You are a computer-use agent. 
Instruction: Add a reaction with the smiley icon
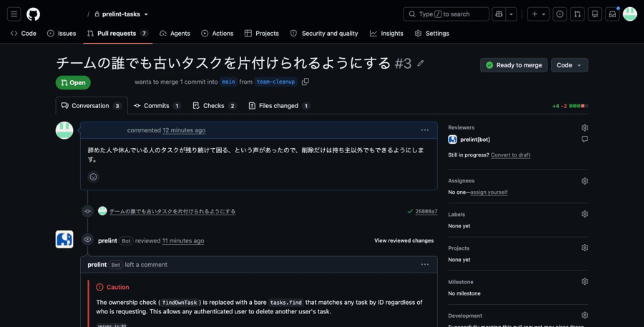pos(93,177)
